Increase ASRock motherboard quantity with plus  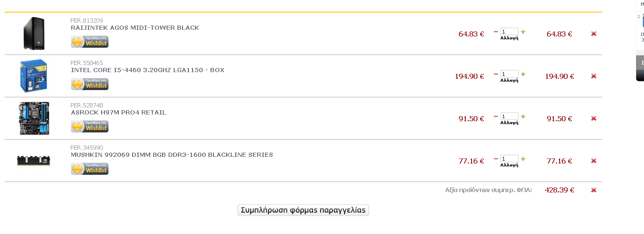tap(523, 116)
